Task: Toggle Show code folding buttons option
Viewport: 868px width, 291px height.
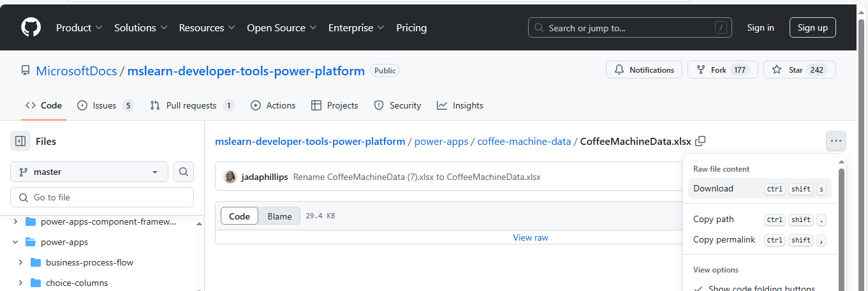Action: tap(760, 288)
